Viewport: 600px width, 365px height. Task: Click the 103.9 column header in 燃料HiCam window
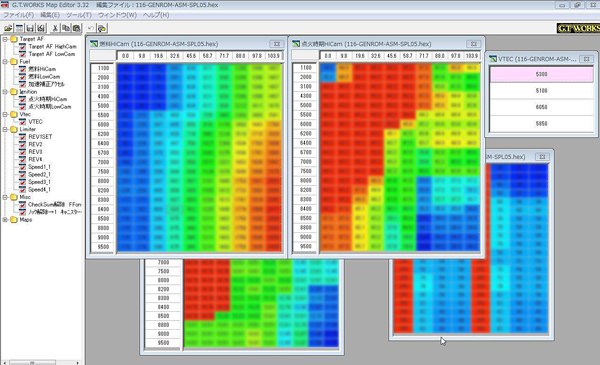tap(274, 56)
